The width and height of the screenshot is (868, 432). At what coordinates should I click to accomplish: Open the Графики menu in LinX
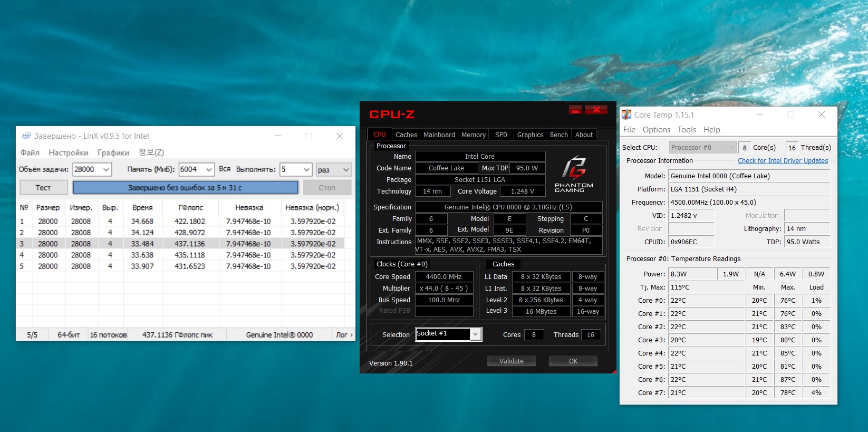[x=113, y=152]
